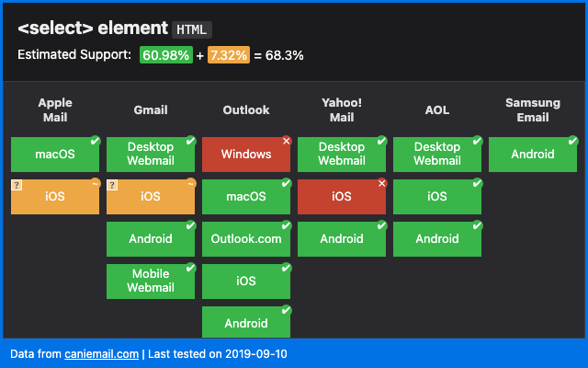Click the Samsung Email column header
The height and width of the screenshot is (368, 588).
533,110
